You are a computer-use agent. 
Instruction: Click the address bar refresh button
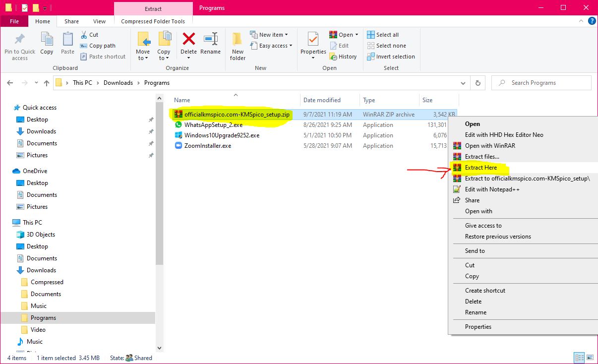pyautogui.click(x=478, y=83)
